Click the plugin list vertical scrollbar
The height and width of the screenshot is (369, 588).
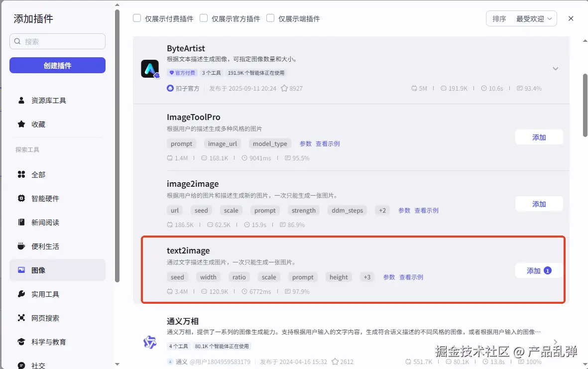585,106
